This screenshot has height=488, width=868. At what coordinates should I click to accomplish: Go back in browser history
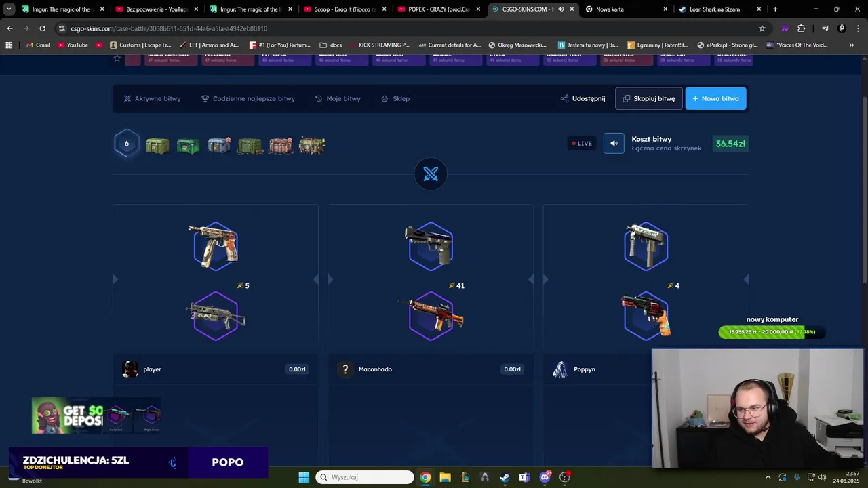[x=9, y=28]
